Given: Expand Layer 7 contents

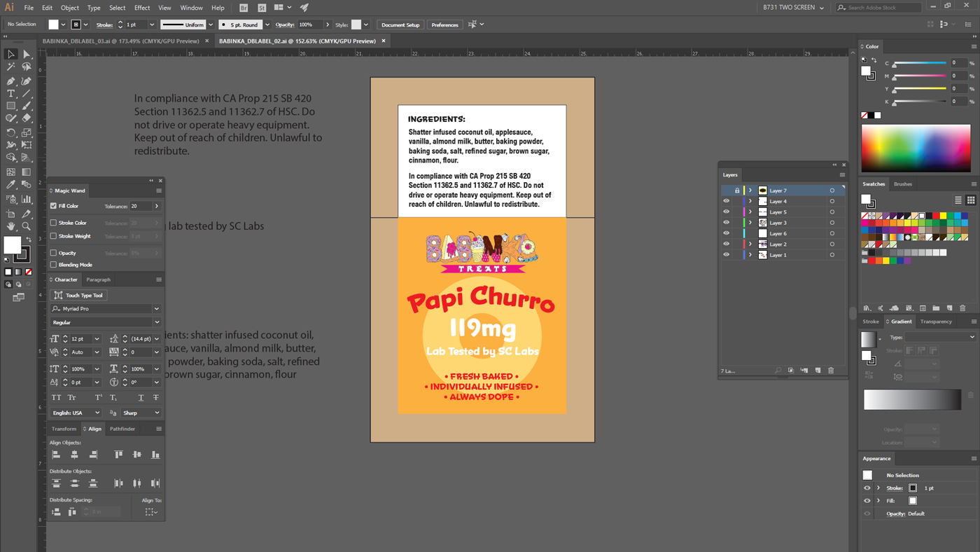Looking at the screenshot, I should tap(750, 191).
